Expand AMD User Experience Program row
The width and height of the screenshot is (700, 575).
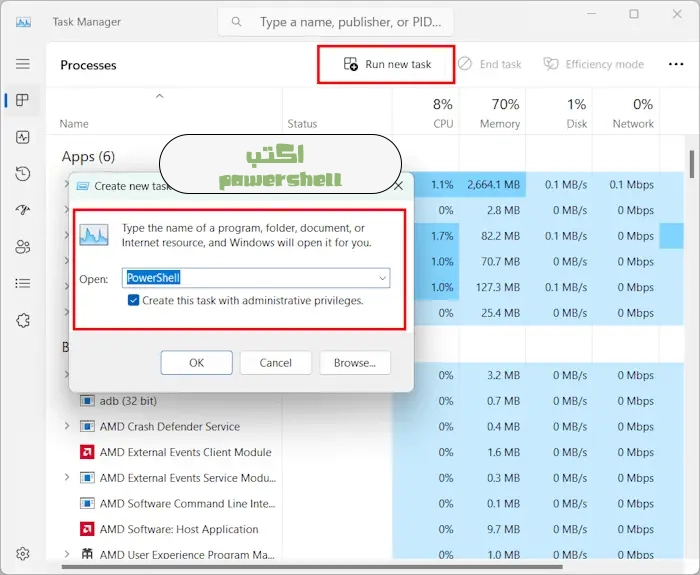67,555
